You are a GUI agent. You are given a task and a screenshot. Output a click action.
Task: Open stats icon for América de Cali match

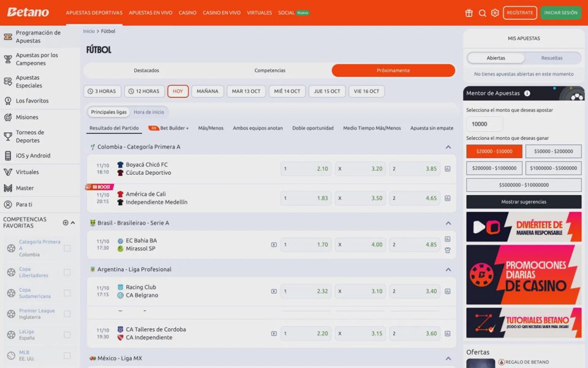[447, 198]
